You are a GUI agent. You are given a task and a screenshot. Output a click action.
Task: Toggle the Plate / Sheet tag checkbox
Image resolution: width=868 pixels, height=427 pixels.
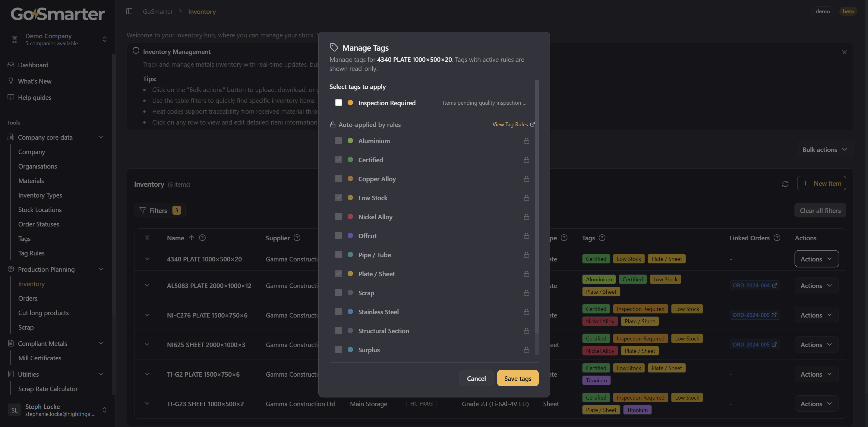pyautogui.click(x=339, y=274)
